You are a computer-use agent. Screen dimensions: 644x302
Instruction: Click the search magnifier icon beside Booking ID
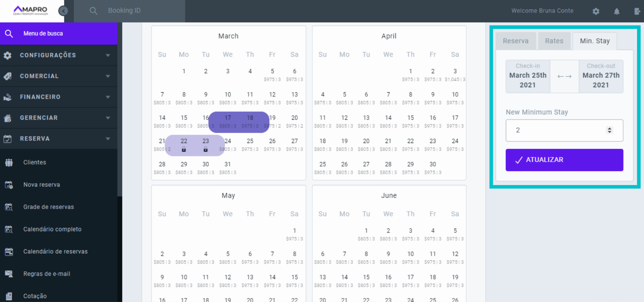point(93,11)
